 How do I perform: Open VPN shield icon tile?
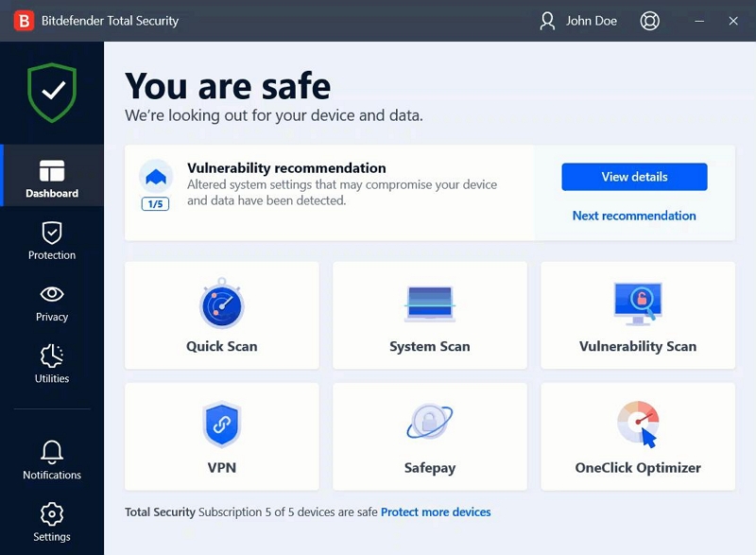222,425
